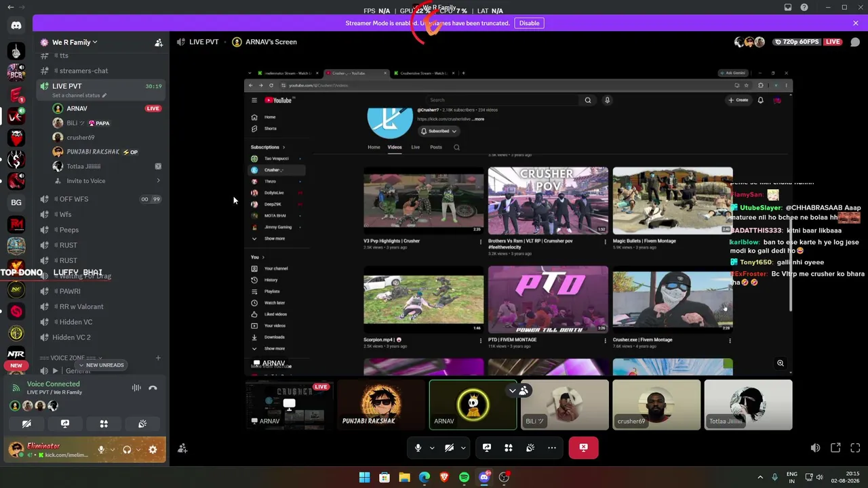The width and height of the screenshot is (868, 488).
Task: Toggle camera in the voice panel
Action: pyautogui.click(x=26, y=424)
